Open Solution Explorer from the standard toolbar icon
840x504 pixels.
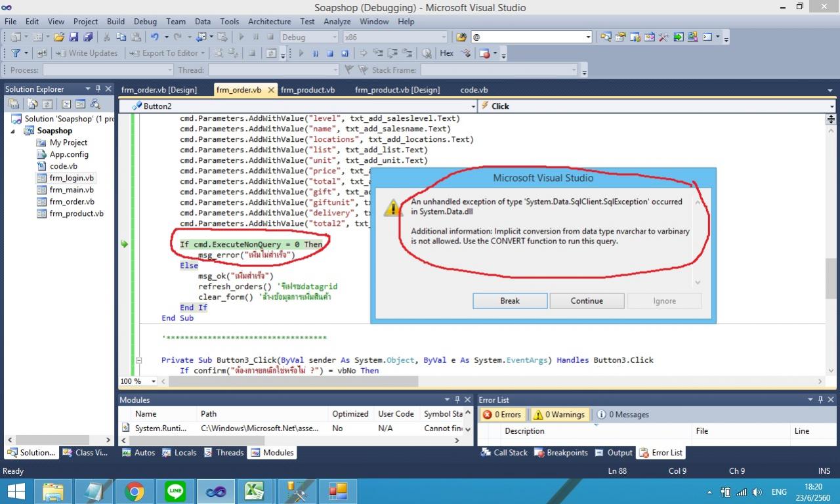coord(606,37)
